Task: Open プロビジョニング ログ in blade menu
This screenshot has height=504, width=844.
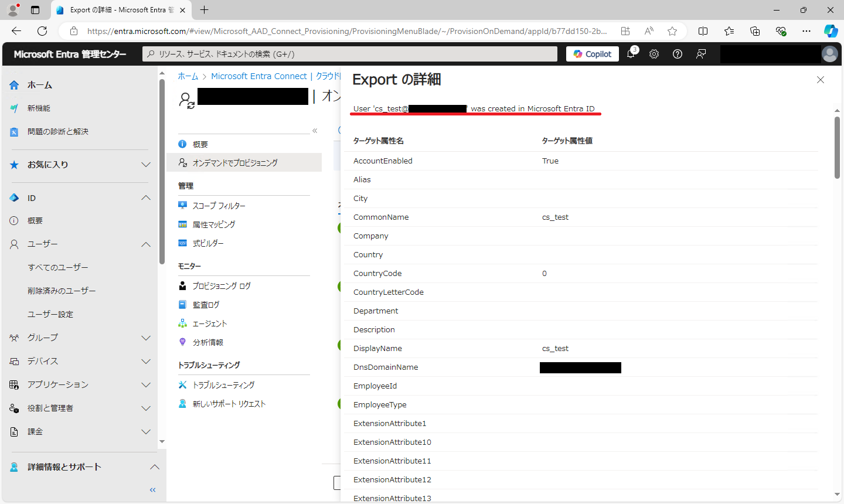Action: (222, 286)
